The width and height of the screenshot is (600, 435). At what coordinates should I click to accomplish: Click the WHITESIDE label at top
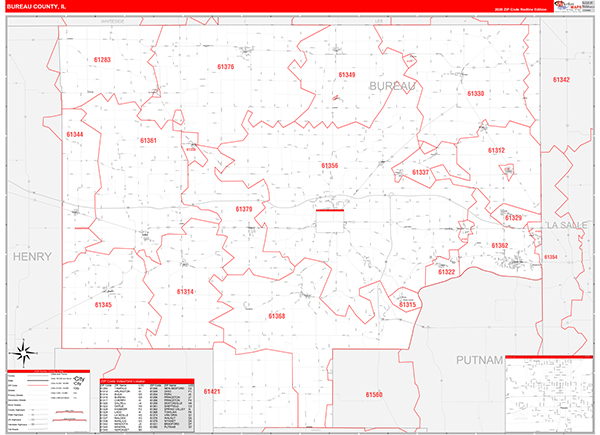pos(112,21)
